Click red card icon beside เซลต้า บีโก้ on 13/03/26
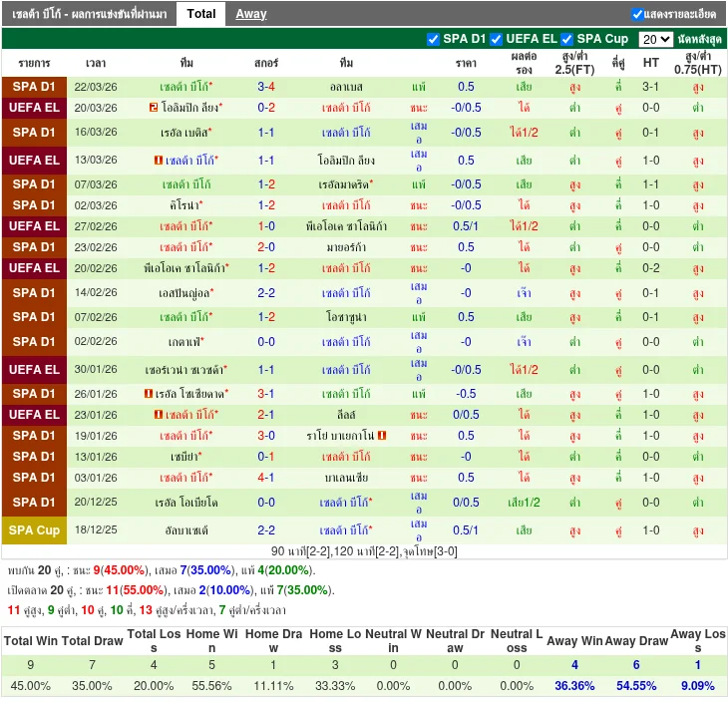This screenshot has width=728, height=703. click(159, 161)
